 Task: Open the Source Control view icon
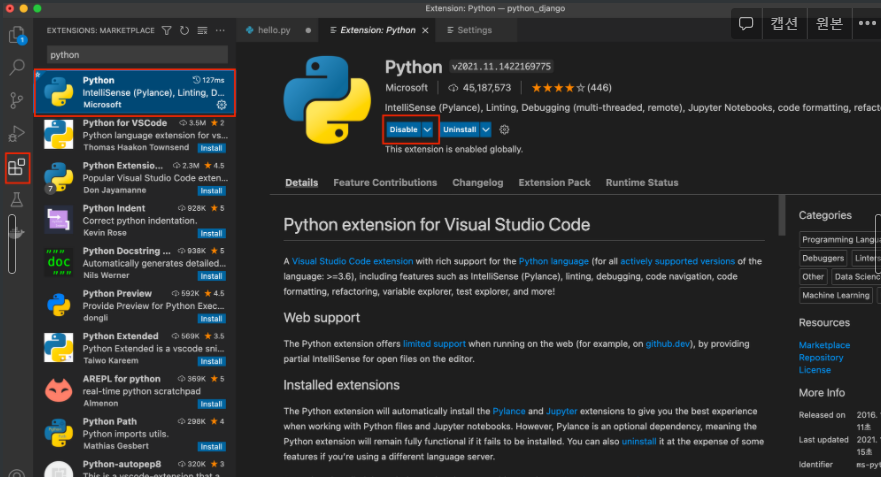pos(17,101)
